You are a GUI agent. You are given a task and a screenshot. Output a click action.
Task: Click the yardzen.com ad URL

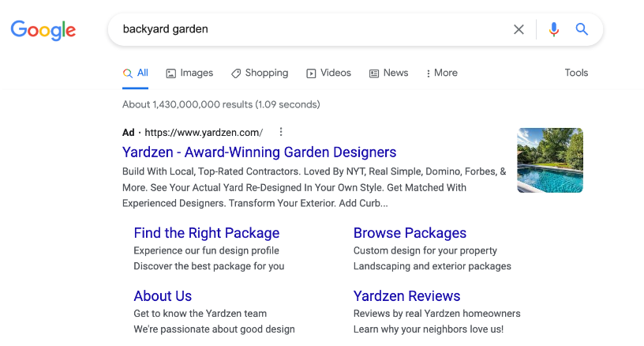tap(204, 133)
